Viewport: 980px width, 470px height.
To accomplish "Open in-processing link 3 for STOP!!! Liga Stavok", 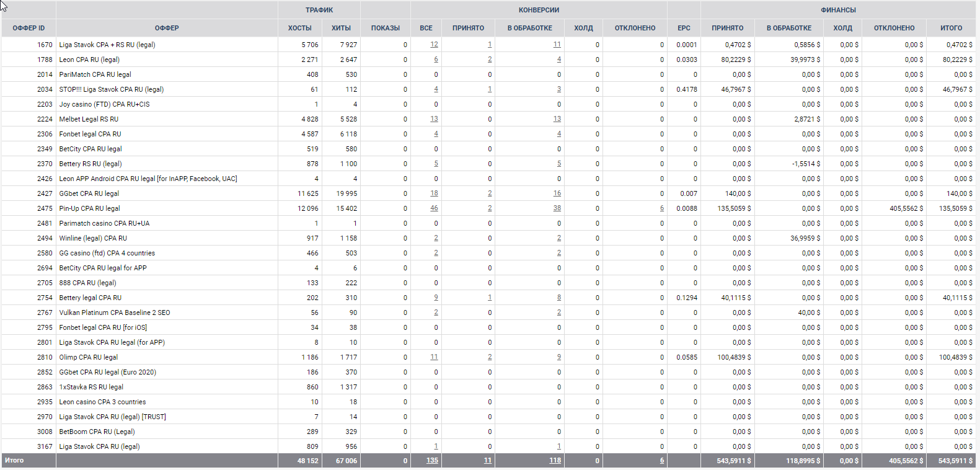I will coord(559,89).
